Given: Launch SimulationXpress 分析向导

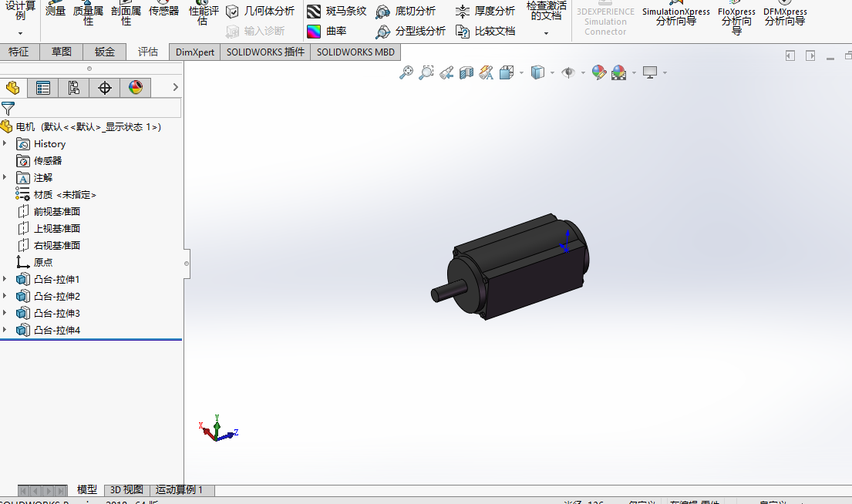Looking at the screenshot, I should coord(676,15).
